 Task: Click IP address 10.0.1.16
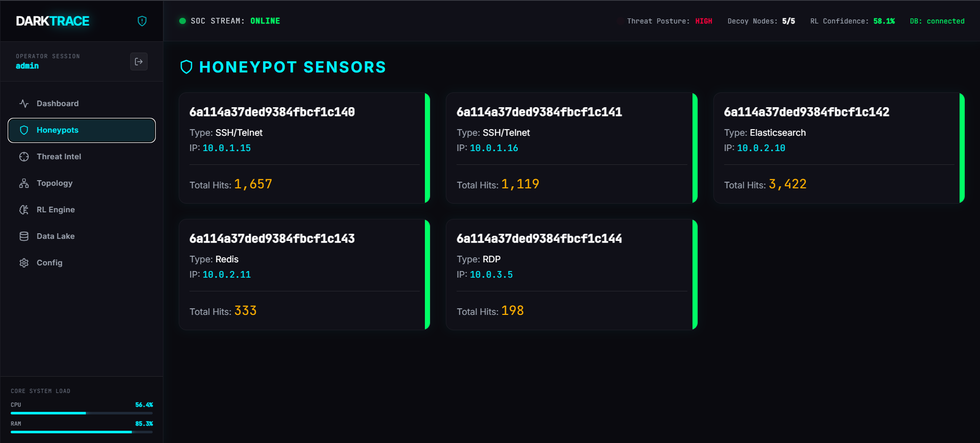pos(494,148)
